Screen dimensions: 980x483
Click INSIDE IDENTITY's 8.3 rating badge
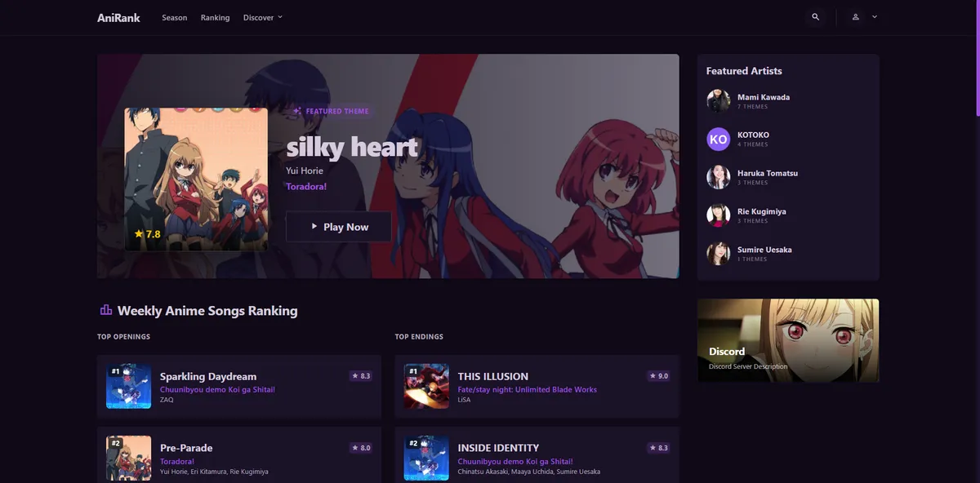pyautogui.click(x=658, y=448)
